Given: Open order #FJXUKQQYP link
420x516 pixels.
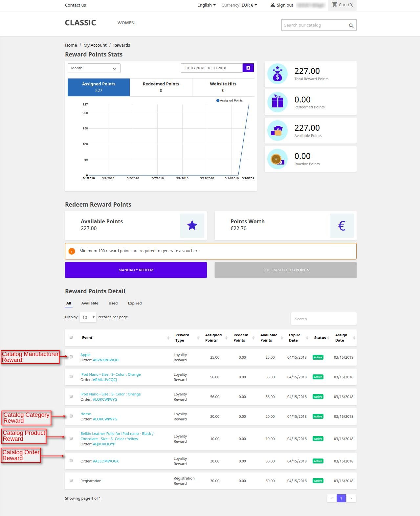Looking at the screenshot, I should point(104,444).
